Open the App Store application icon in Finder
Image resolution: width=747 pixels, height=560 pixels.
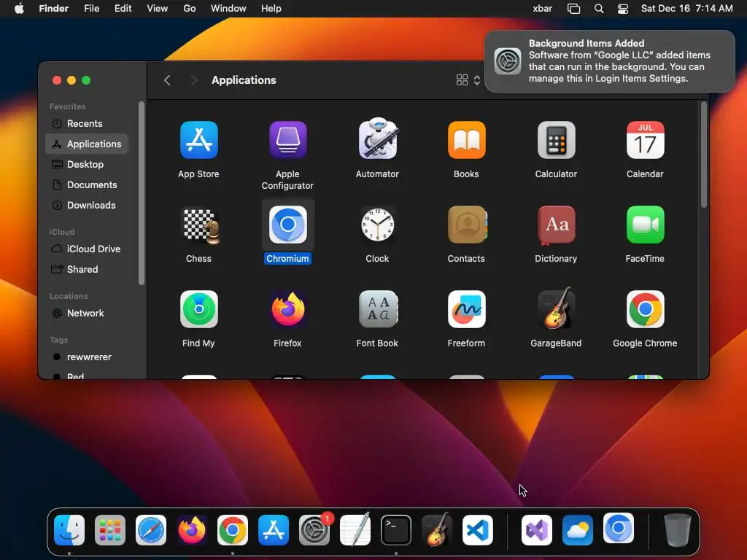[x=198, y=140]
